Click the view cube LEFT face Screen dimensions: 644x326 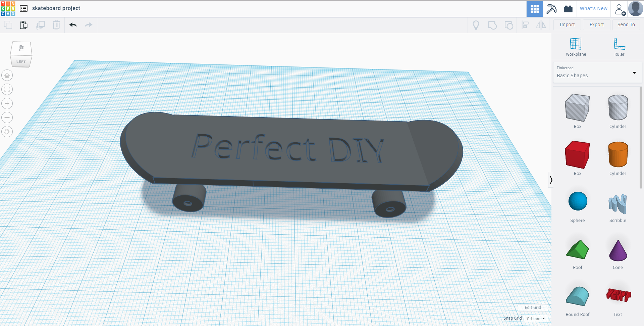pos(21,61)
